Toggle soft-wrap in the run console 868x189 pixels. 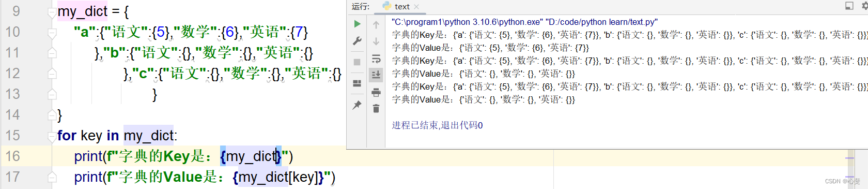(x=376, y=59)
